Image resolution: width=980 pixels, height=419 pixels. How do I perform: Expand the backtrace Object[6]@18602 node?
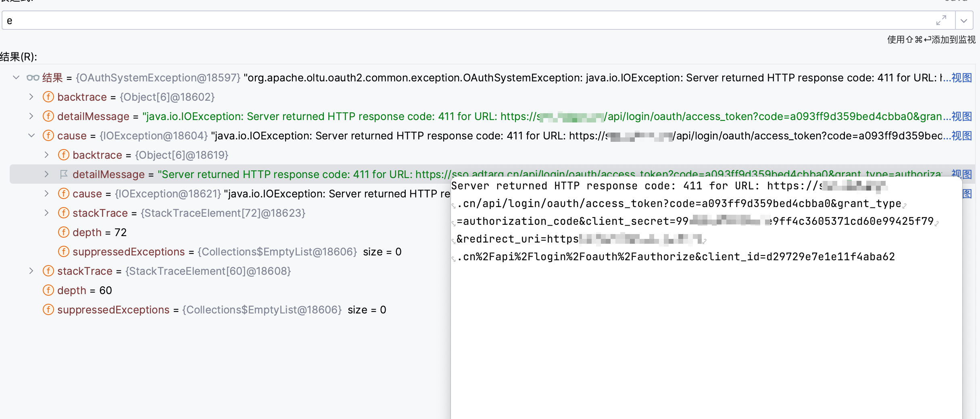click(x=31, y=97)
